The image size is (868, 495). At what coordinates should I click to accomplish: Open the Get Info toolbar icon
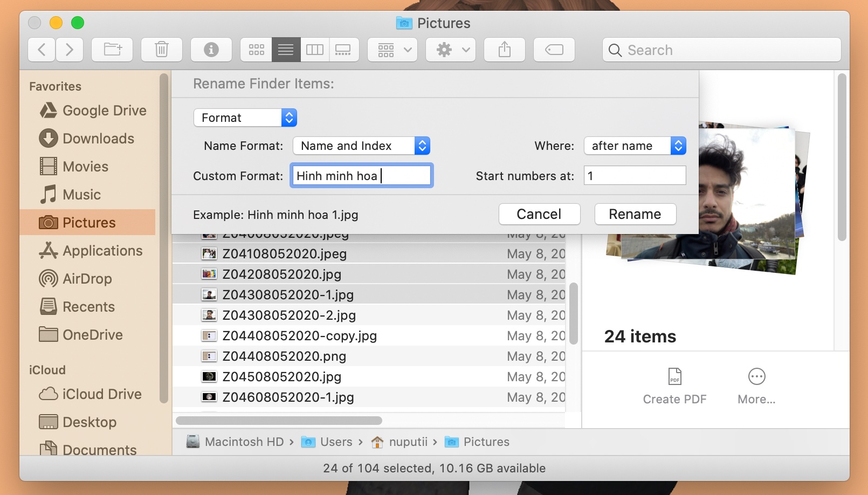click(211, 50)
